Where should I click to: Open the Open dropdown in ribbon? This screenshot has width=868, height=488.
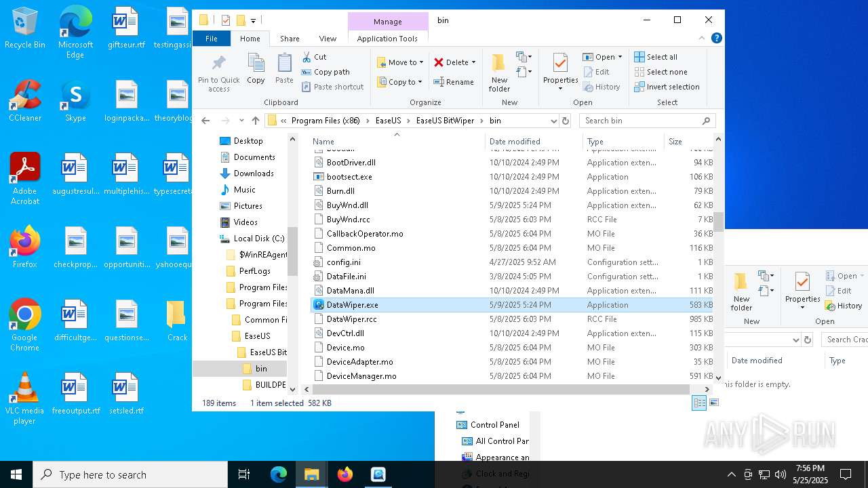[x=602, y=57]
